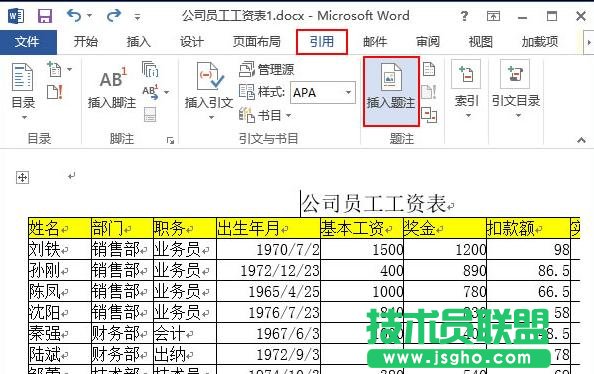Image resolution: width=594 pixels, height=374 pixels.
Task: Open the 加载项 Add-ins tab
Action: pos(539,42)
